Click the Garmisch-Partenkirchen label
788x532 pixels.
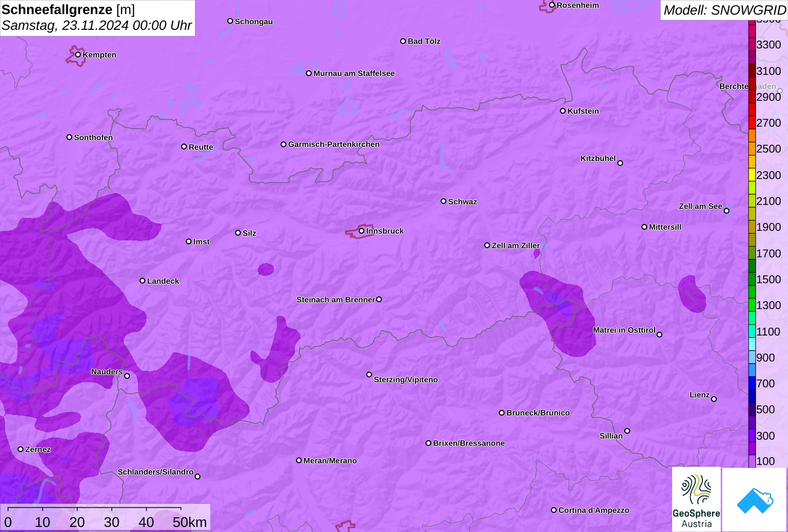coord(334,144)
